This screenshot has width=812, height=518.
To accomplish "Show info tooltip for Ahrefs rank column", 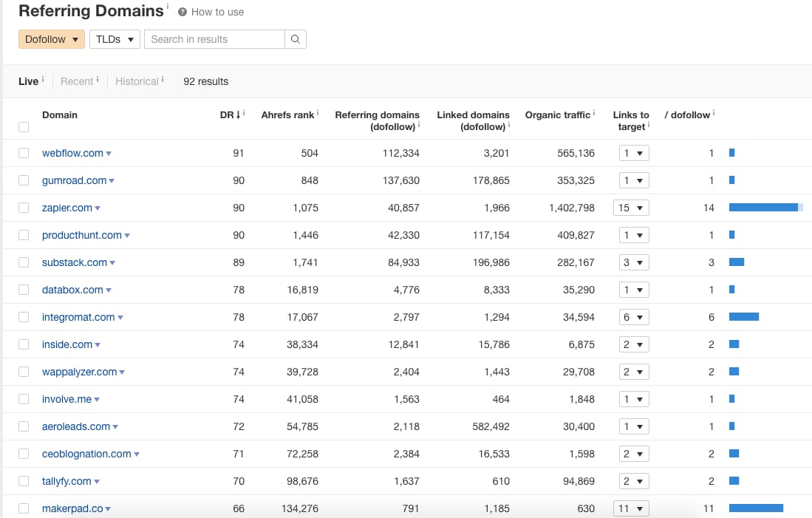I will click(318, 112).
